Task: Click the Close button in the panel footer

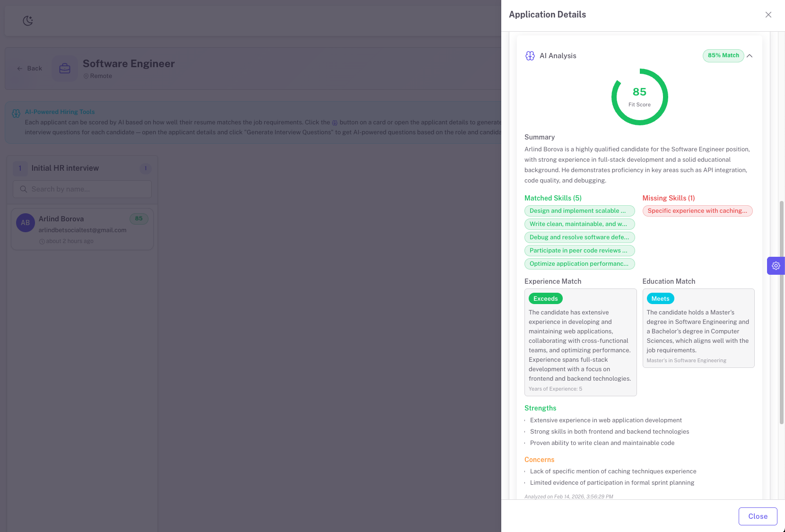Action: pyautogui.click(x=758, y=516)
